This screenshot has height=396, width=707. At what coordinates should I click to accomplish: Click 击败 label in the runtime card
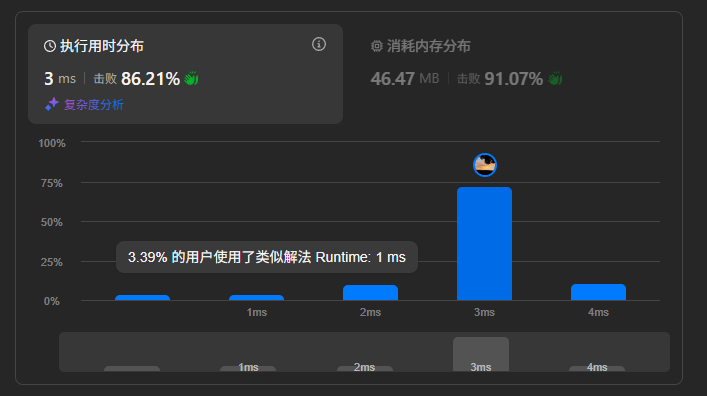pos(105,79)
